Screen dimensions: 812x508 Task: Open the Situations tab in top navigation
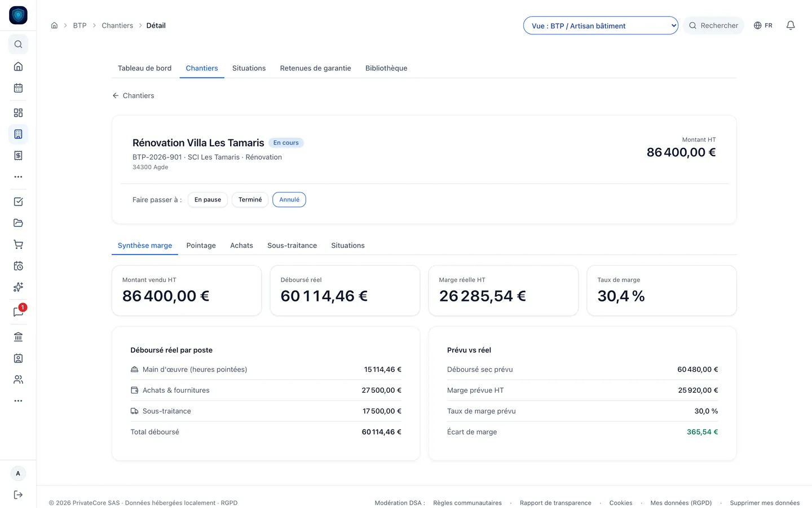coord(249,68)
